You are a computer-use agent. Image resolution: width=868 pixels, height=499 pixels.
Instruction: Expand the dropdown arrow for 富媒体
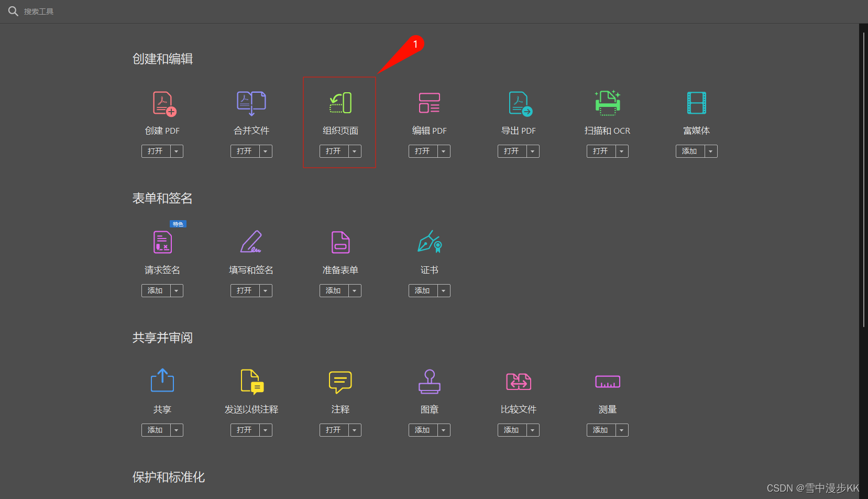[x=711, y=151]
